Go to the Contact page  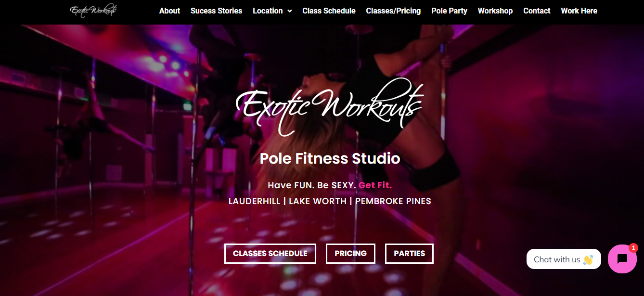[537, 11]
